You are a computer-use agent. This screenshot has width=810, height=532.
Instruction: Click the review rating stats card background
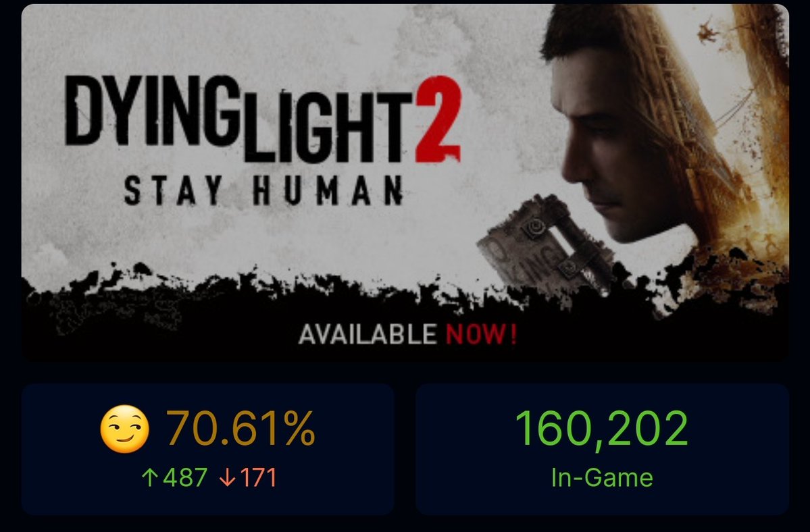(x=207, y=449)
